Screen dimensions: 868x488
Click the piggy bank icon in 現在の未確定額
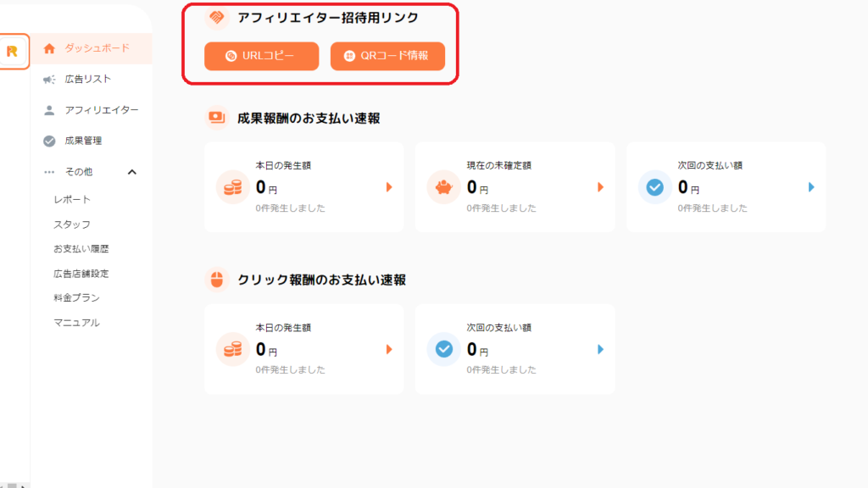[x=442, y=187]
